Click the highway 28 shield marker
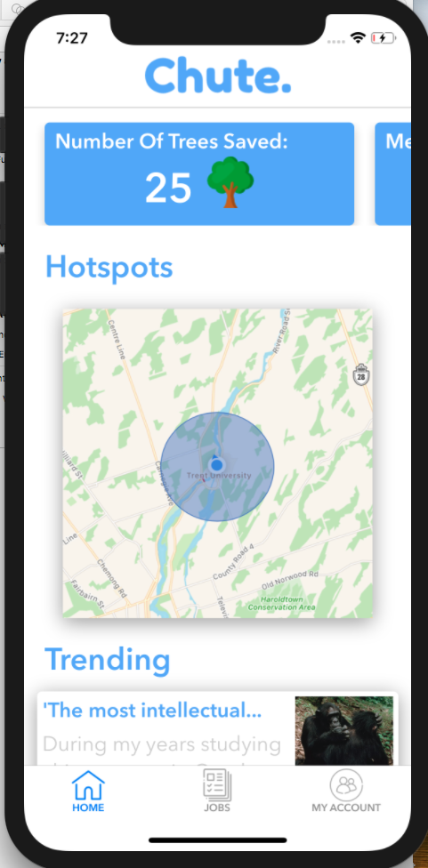 coord(361,374)
